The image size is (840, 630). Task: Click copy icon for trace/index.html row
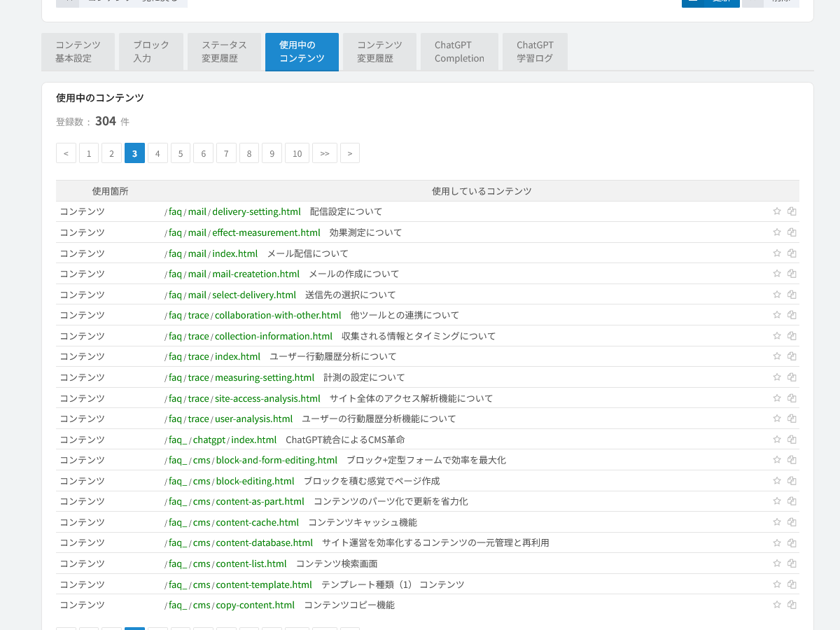[792, 356]
